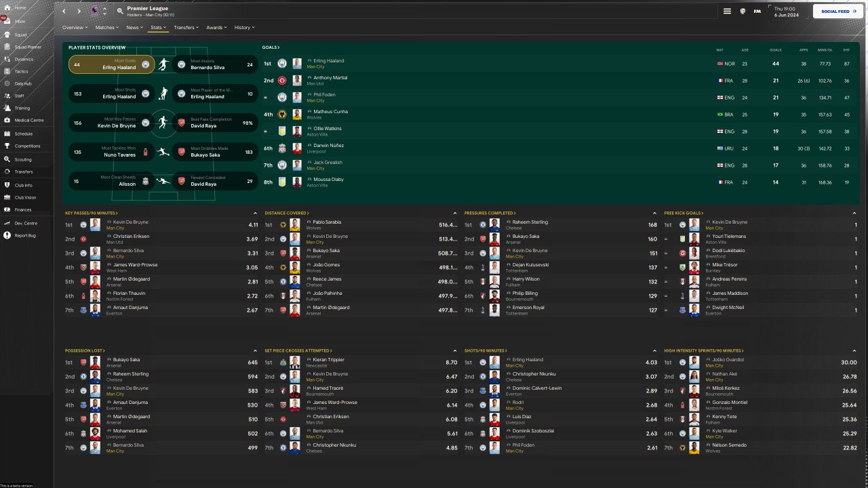Collapse the Key Passes/90 Minutes panel
Viewport: 868px width, 488px height.
point(255,213)
